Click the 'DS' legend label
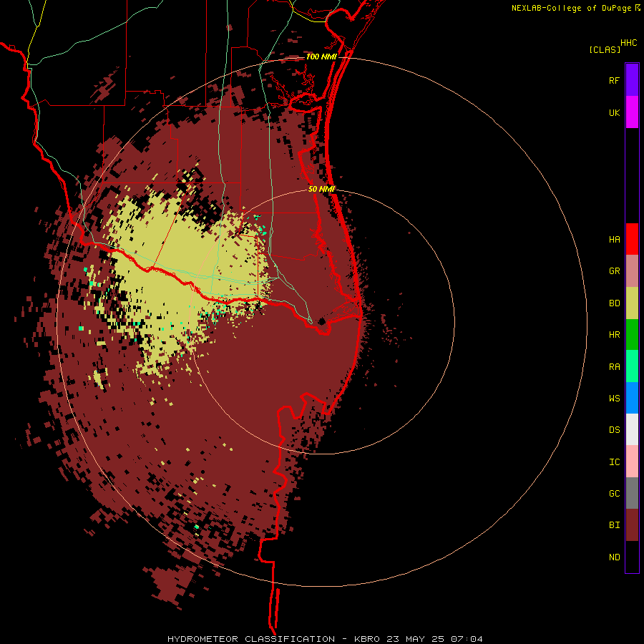 [614, 430]
